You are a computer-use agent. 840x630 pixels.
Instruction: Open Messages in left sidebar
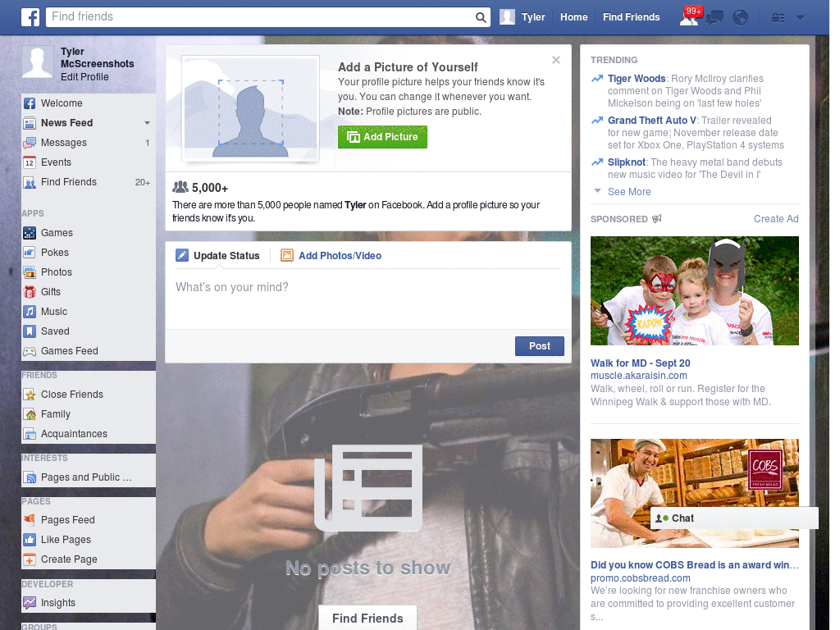tap(88, 143)
